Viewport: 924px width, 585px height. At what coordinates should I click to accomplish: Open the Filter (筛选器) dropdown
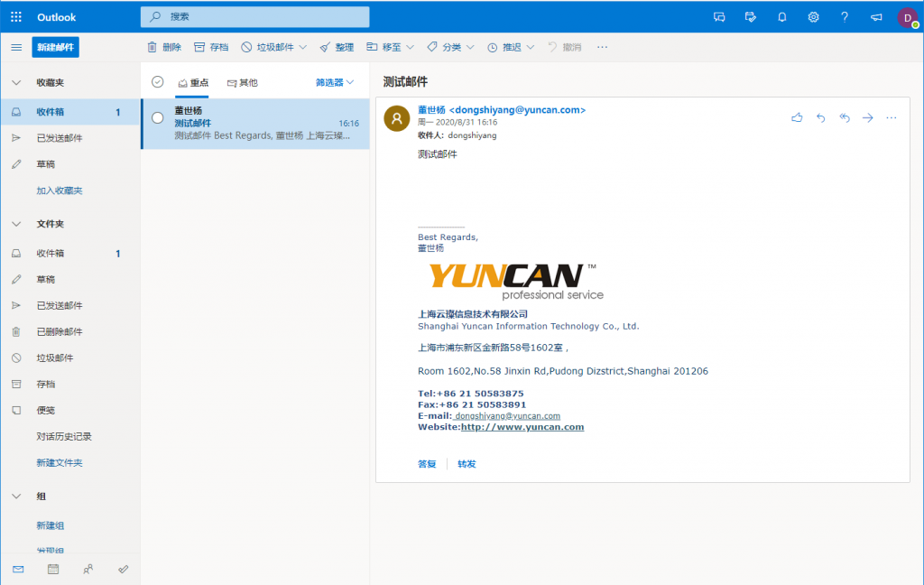(x=334, y=82)
